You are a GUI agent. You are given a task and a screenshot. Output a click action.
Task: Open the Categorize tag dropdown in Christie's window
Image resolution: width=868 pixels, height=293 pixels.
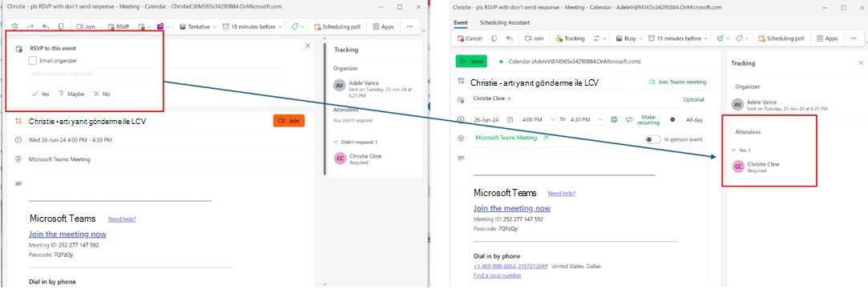[297, 26]
